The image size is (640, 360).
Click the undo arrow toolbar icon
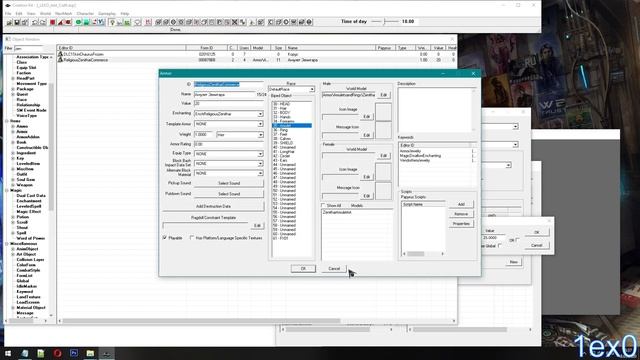coord(35,22)
